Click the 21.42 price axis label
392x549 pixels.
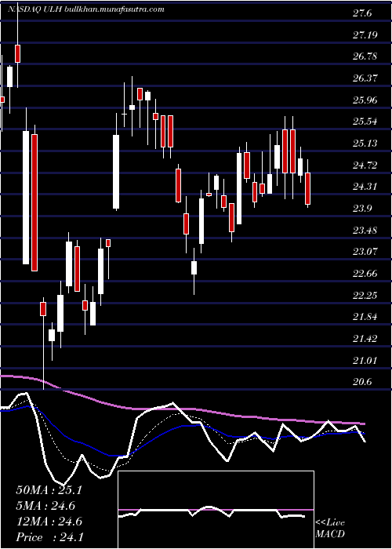(365, 339)
